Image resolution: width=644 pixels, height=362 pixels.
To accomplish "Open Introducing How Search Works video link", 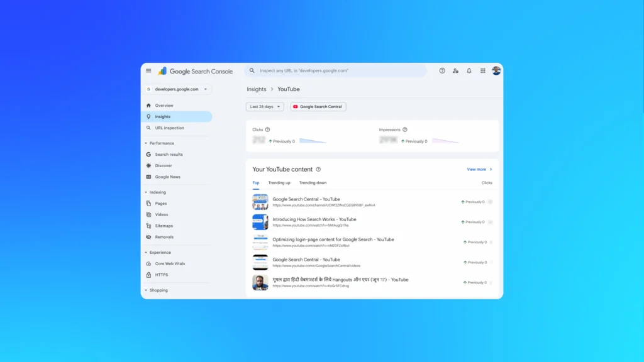I will pyautogui.click(x=314, y=219).
